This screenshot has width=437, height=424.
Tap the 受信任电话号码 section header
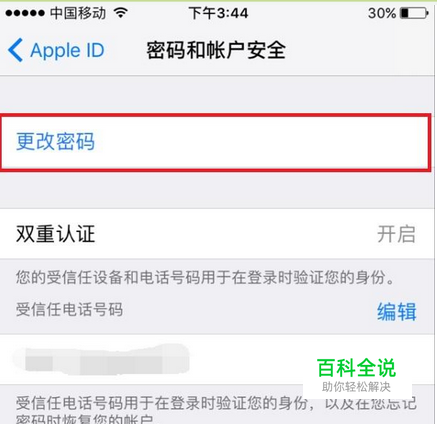pos(69,309)
